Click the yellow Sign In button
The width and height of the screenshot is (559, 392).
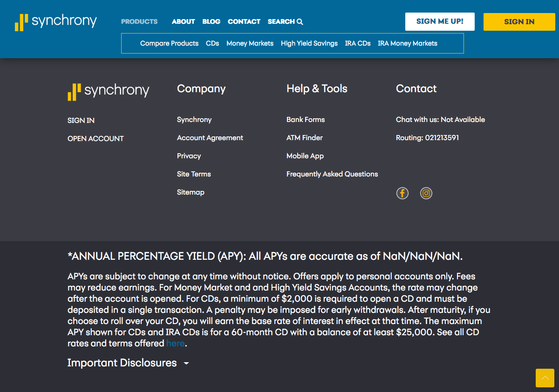519,21
